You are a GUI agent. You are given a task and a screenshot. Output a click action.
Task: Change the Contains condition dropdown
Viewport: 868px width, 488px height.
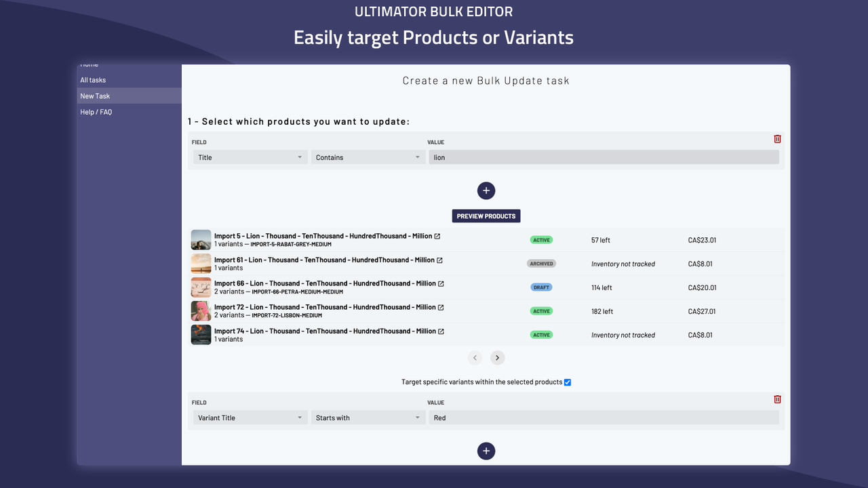coord(368,157)
